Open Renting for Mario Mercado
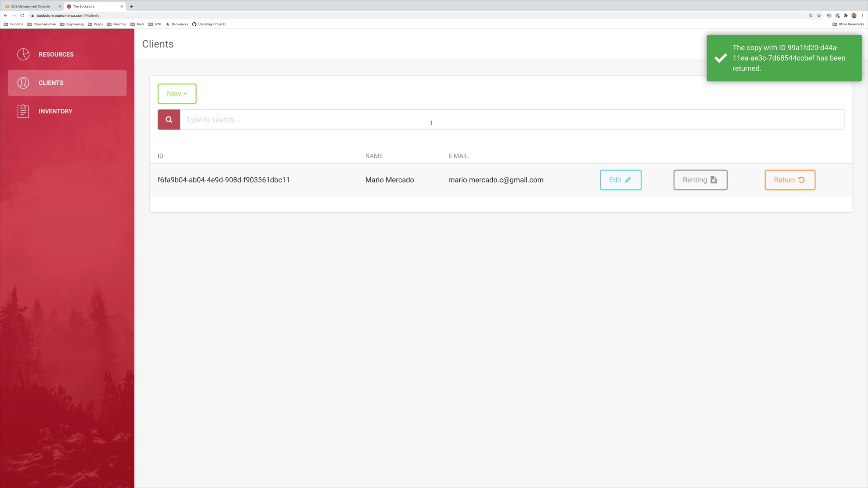 (x=700, y=180)
